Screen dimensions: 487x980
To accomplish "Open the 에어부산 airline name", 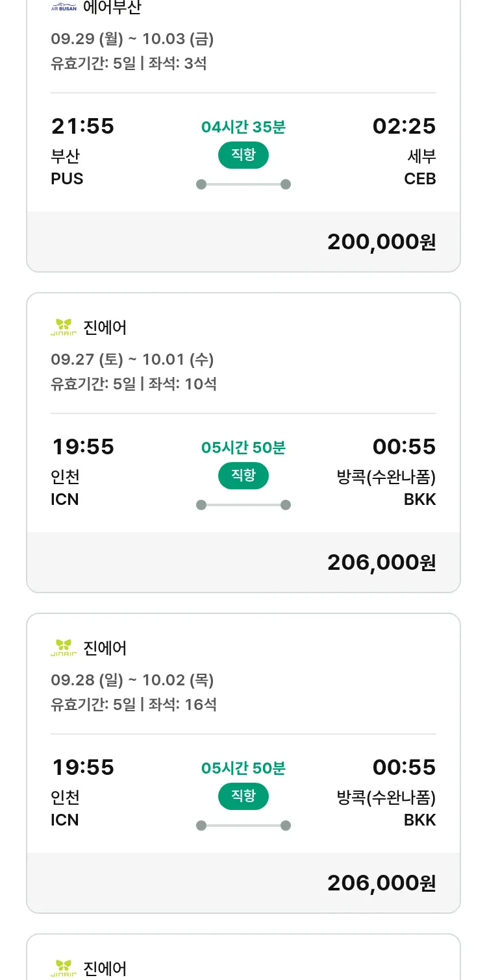I will pyautogui.click(x=112, y=8).
